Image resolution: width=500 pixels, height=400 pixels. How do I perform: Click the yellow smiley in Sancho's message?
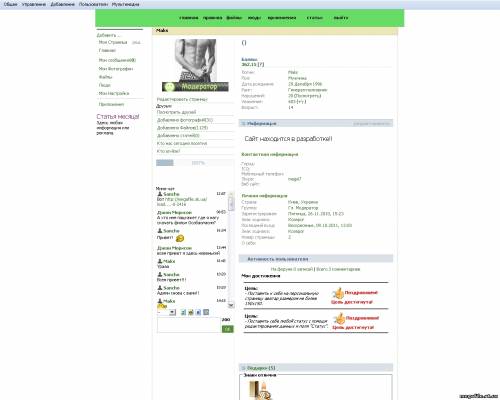[x=180, y=238]
